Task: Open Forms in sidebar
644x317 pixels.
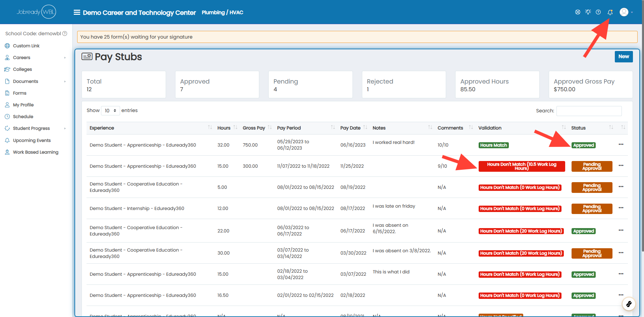Action: coord(19,93)
